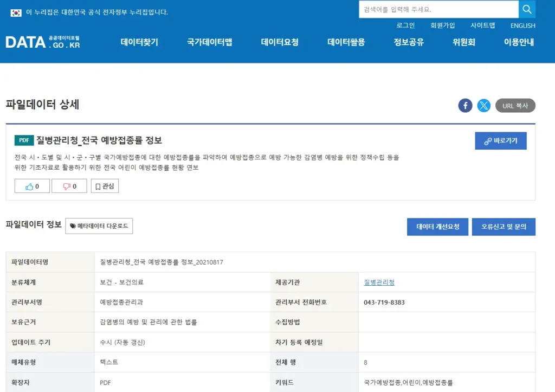Click 바로가기 button
555x392 pixels.
pyautogui.click(x=501, y=141)
